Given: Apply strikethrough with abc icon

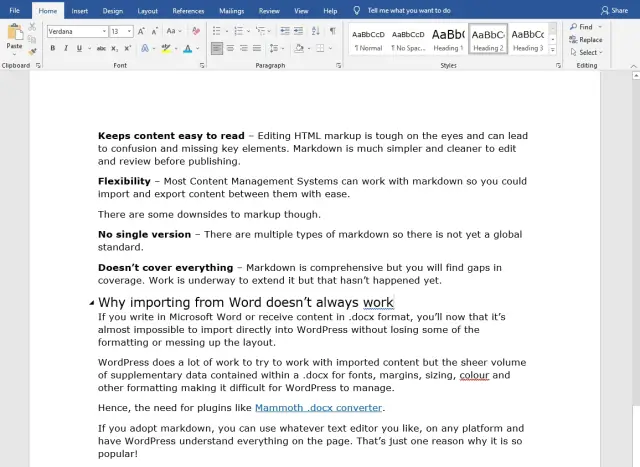Looking at the screenshot, I should pyautogui.click(x=101, y=49).
